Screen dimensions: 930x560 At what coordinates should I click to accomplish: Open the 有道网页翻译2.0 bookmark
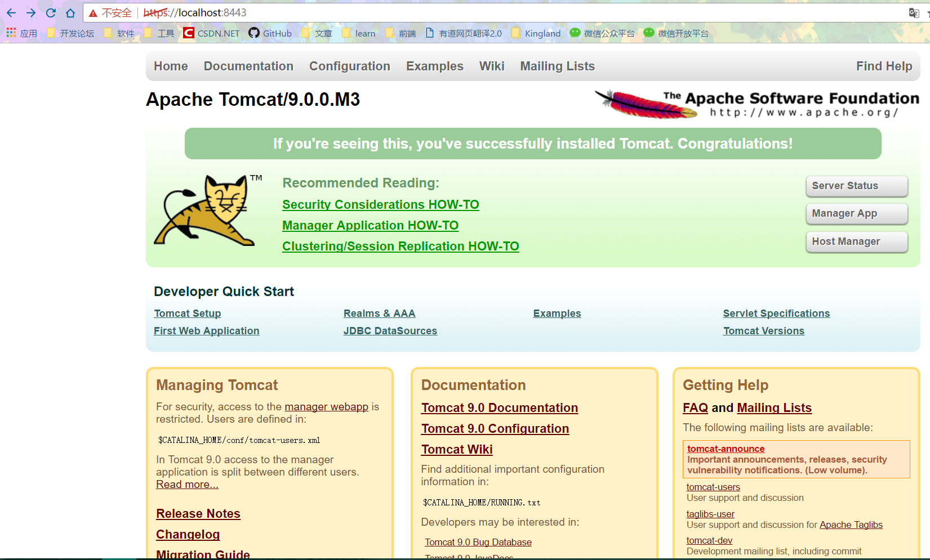pos(464,33)
